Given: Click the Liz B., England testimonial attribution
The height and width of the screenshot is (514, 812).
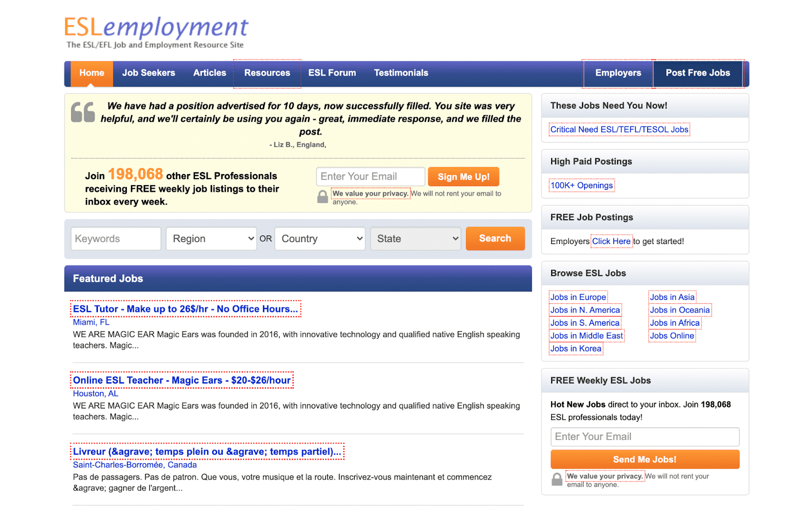Looking at the screenshot, I should pos(298,145).
